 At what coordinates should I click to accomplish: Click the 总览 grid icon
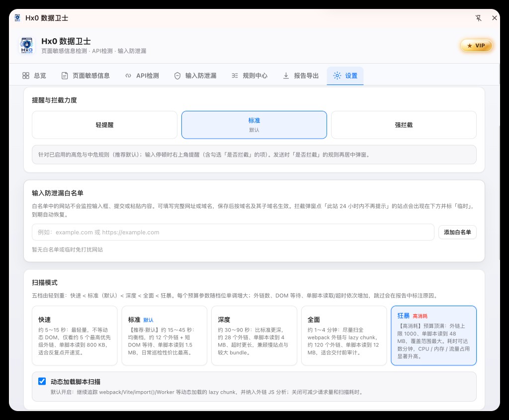point(26,76)
